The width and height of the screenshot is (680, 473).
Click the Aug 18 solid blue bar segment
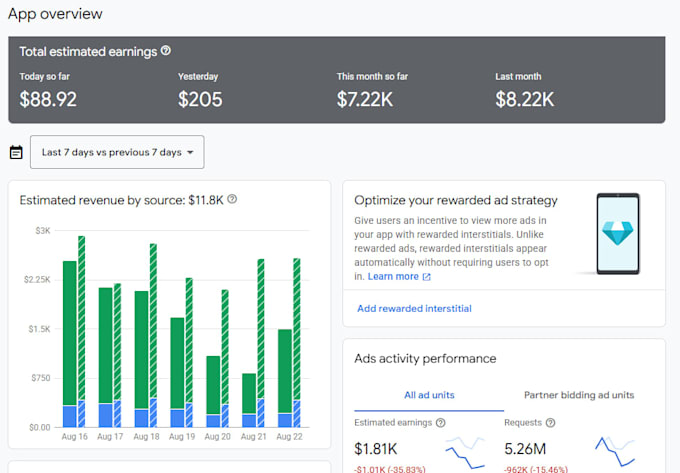[x=141, y=418]
